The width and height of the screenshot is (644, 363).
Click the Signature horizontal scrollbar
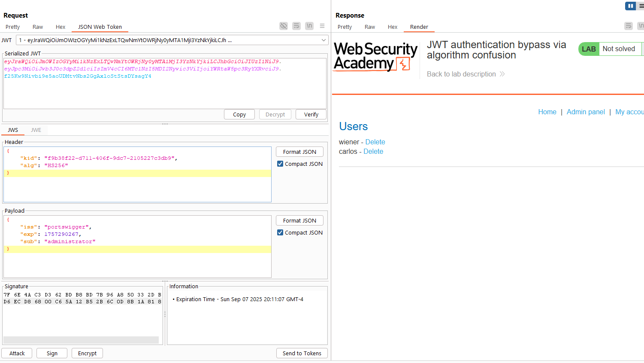(x=81, y=340)
